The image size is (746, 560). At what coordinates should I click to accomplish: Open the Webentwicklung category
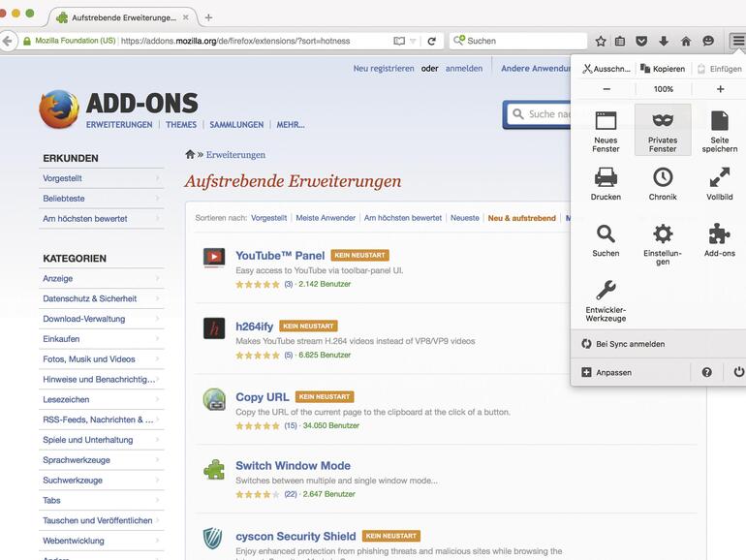102,541
